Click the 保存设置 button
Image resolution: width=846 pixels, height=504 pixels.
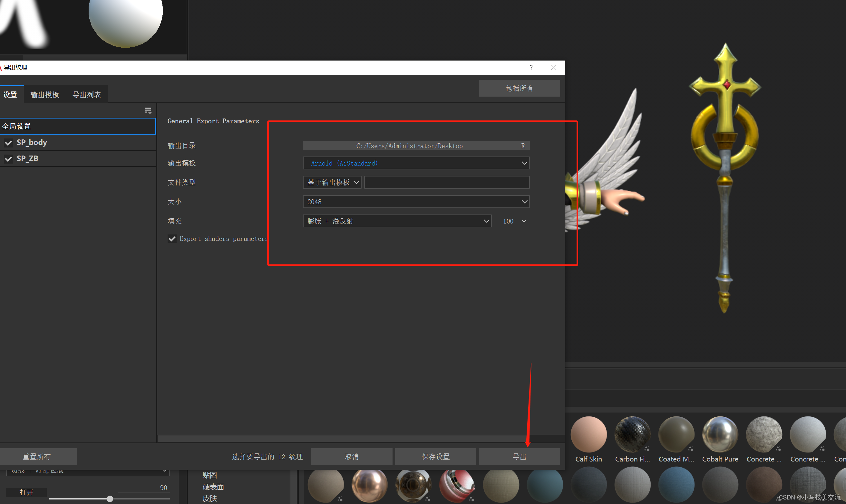[x=435, y=456]
